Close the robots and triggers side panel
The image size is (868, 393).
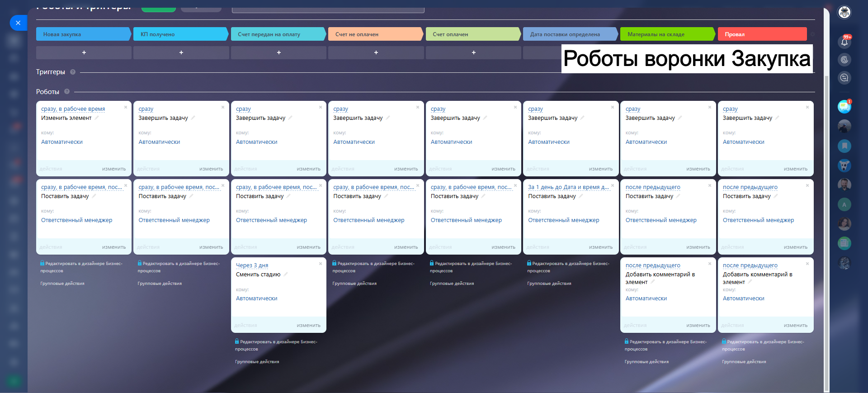pos(18,23)
